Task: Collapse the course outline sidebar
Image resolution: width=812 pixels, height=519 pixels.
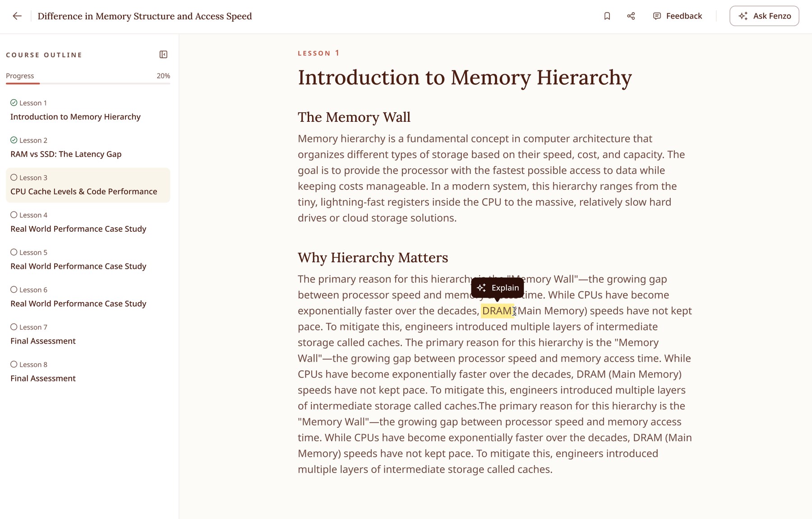Action: pyautogui.click(x=164, y=55)
